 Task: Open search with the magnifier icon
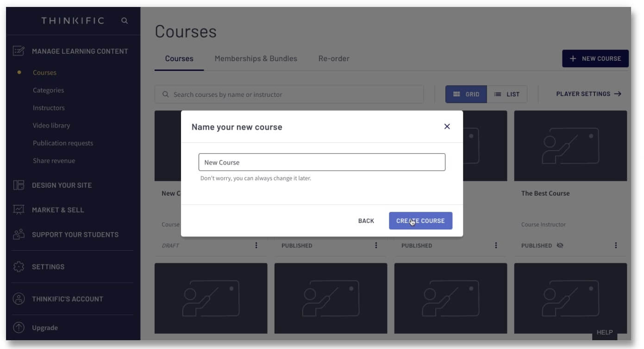tap(124, 21)
